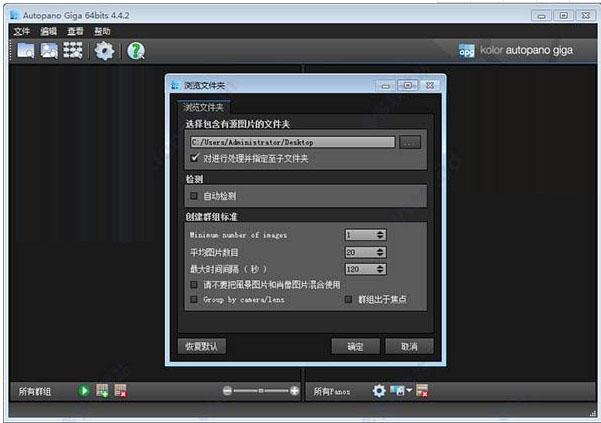The width and height of the screenshot is (601, 423).
Task: Click the 平均图片数目 value spinner
Action: pos(366,252)
